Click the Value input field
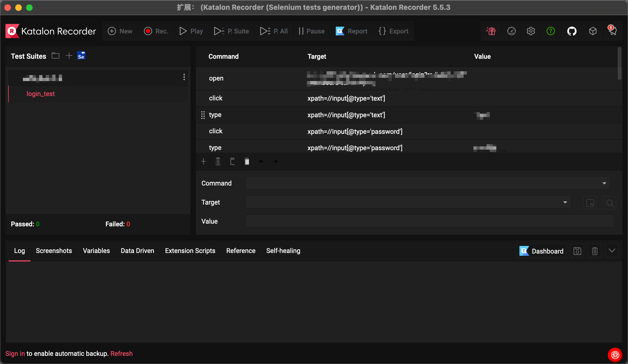Image resolution: width=628 pixels, height=364 pixels. [429, 221]
